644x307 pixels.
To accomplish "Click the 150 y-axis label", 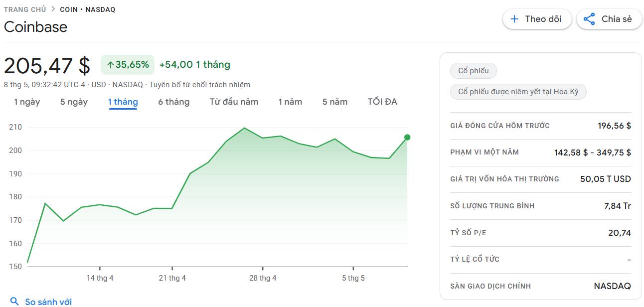I will point(15,267).
